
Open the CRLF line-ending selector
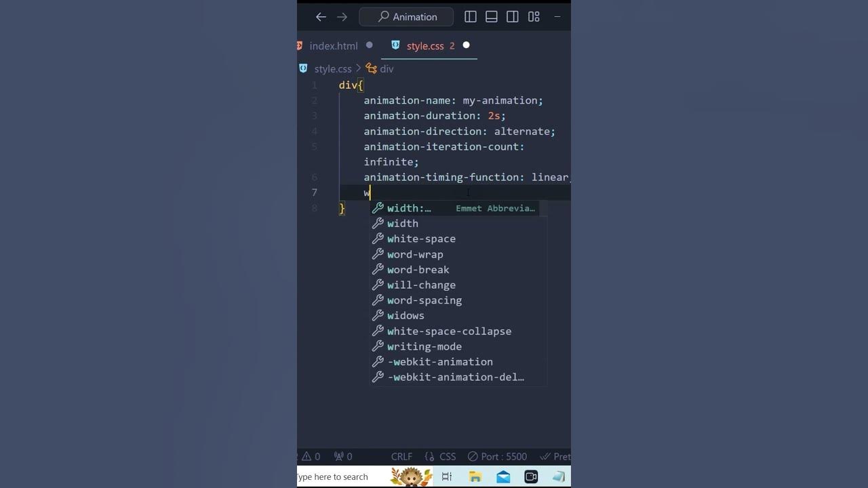[401, 456]
